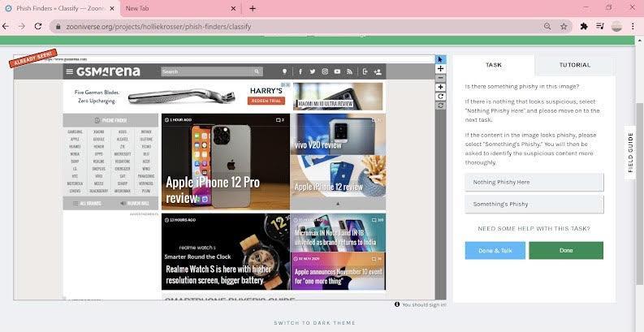Click the 'Apple announces November 10 event' tile

(338, 271)
